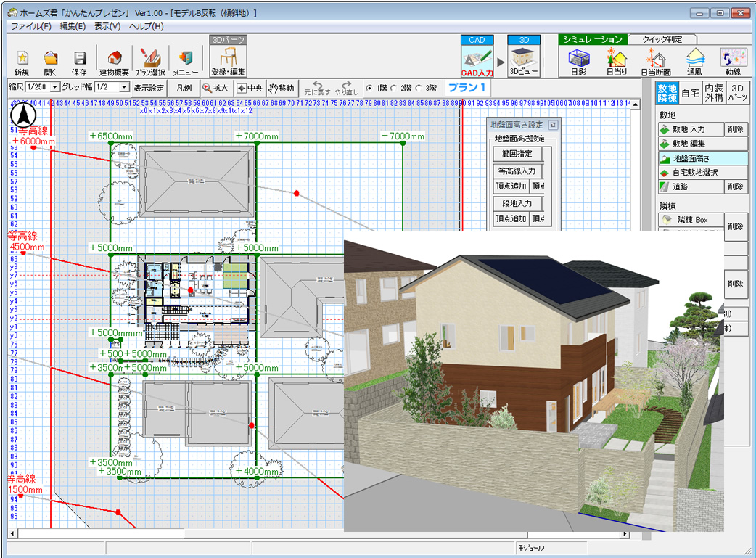Select the 3階 floor radio button
The width and height of the screenshot is (756, 558).
click(x=419, y=88)
